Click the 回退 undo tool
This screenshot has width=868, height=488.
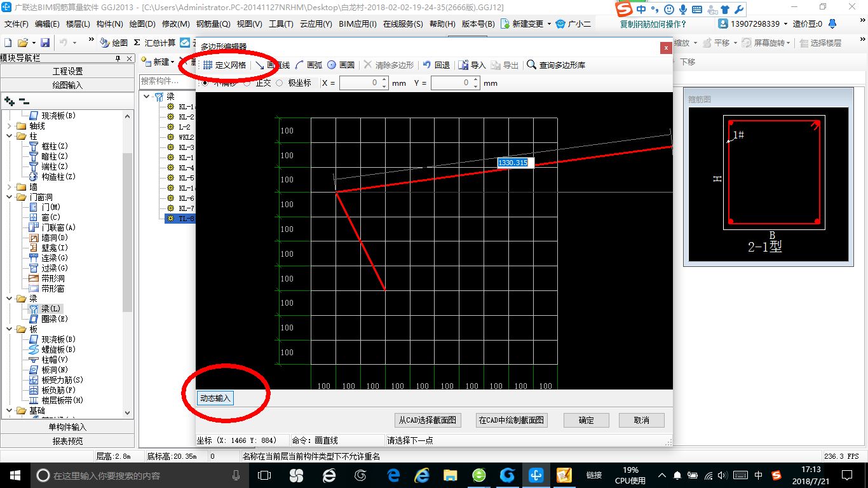point(436,65)
